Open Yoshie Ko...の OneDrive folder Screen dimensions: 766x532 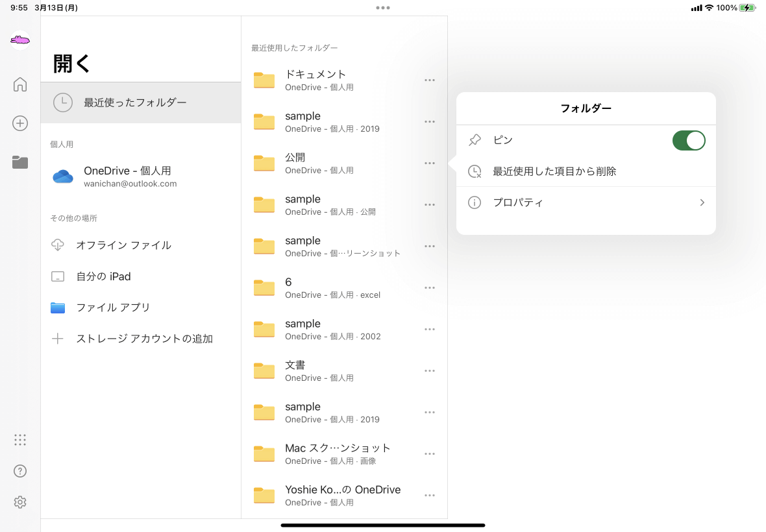coord(345,496)
